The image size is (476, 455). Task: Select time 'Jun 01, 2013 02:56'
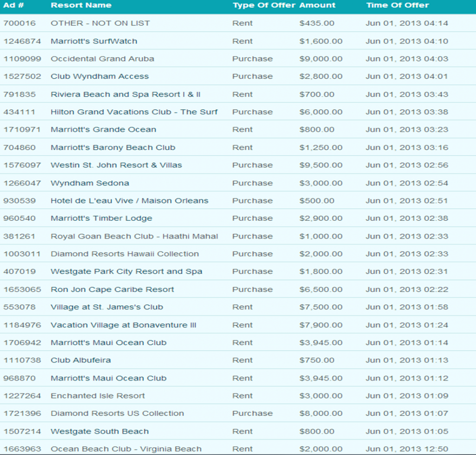(x=407, y=165)
